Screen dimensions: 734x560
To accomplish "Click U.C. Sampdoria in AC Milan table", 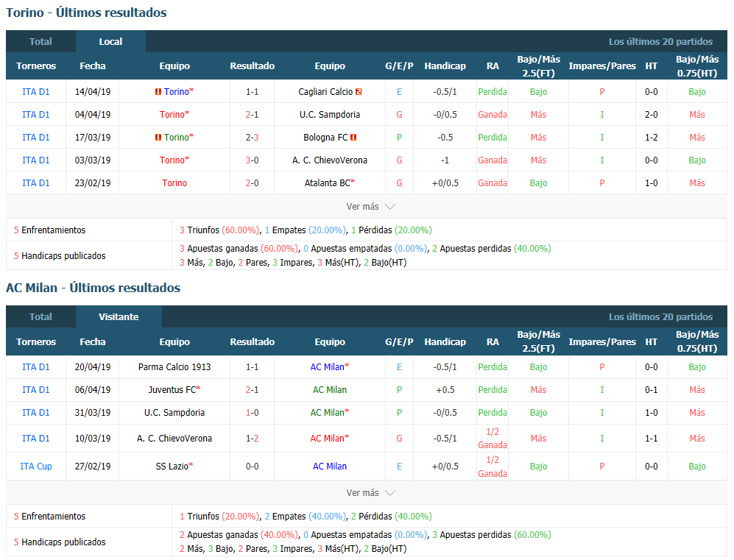I will 174,413.
